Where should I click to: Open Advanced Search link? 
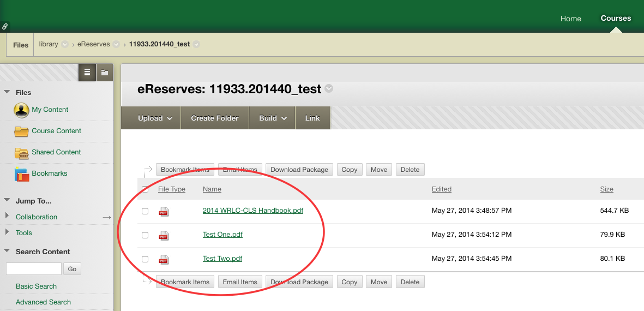[x=43, y=302]
